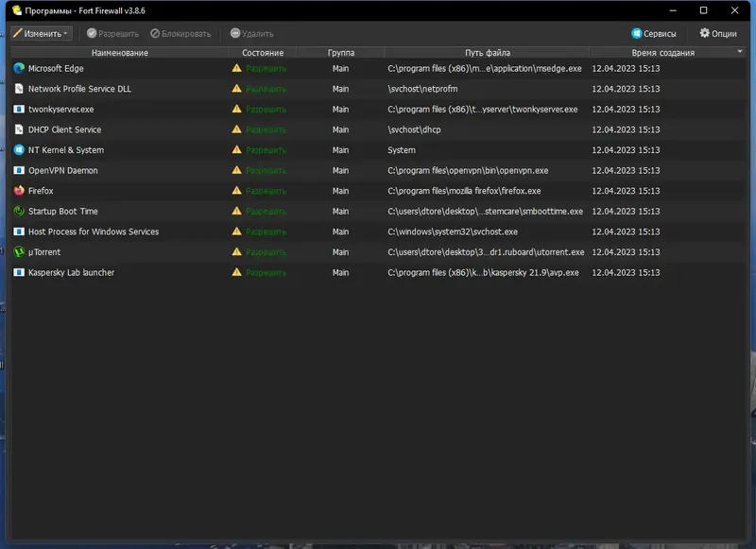Select the twonkyserver.exe name text
The width and height of the screenshot is (756, 549).
pyautogui.click(x=61, y=109)
